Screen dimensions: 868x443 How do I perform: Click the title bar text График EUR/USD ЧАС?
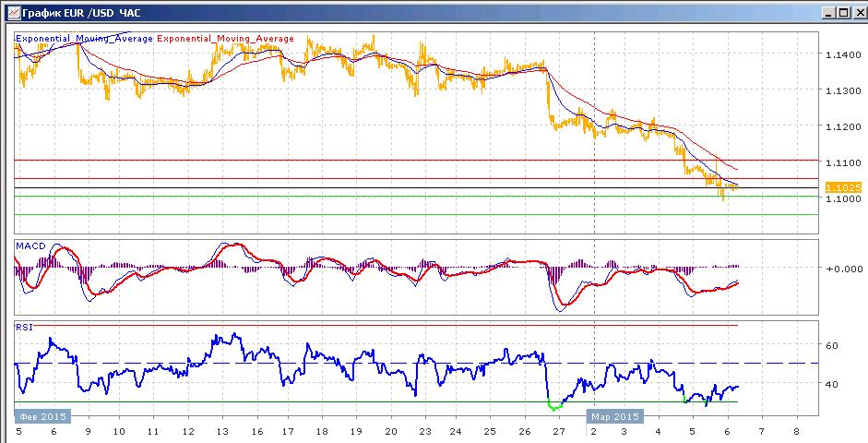point(81,12)
